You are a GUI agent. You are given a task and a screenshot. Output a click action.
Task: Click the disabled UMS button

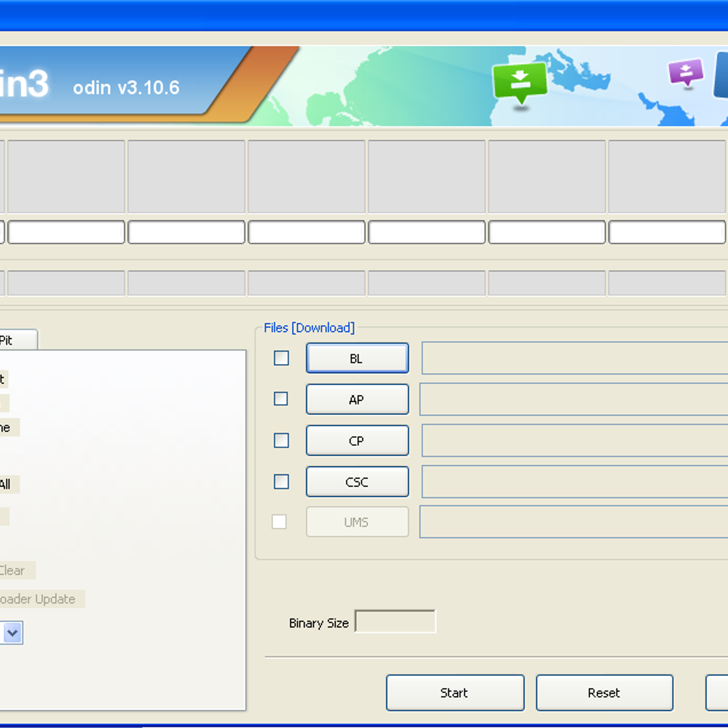(357, 522)
